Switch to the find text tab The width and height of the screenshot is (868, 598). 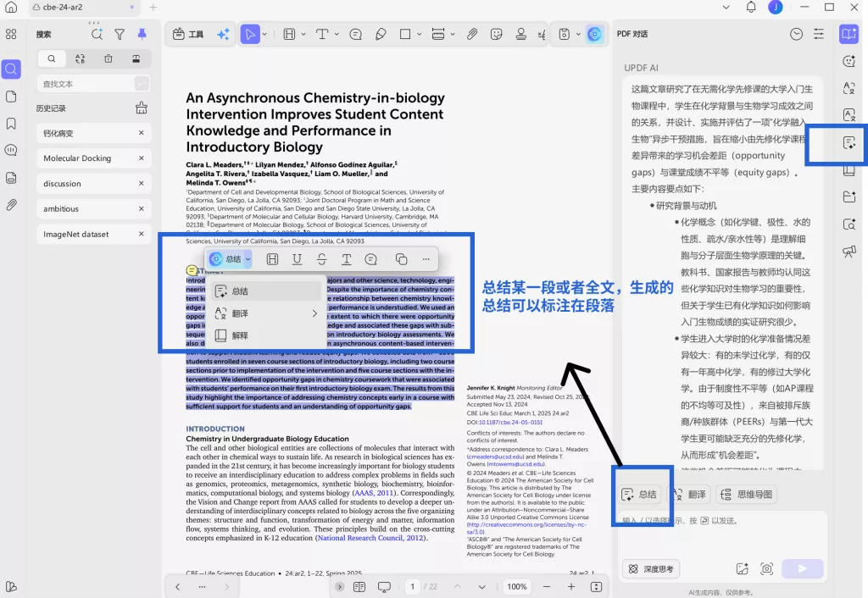click(x=52, y=58)
